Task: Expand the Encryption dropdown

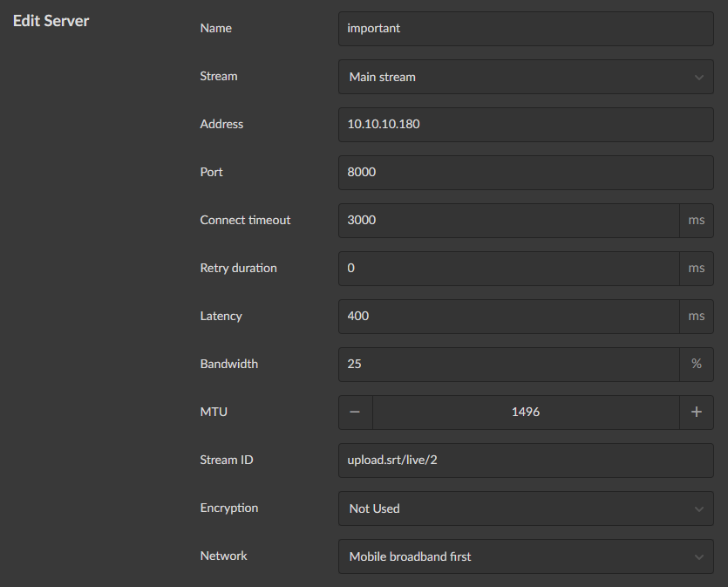Action: 525,509
